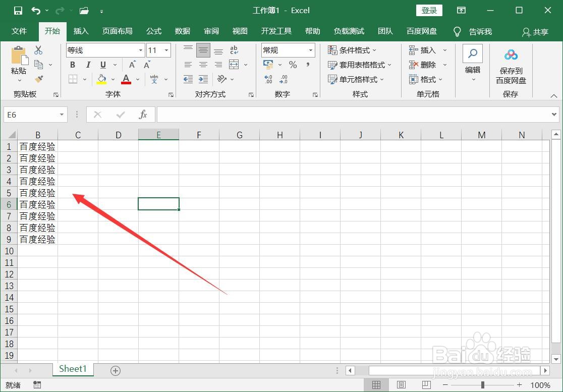563x392 pixels.
Task: Open the font name dropdown 等线
Action: [140, 50]
